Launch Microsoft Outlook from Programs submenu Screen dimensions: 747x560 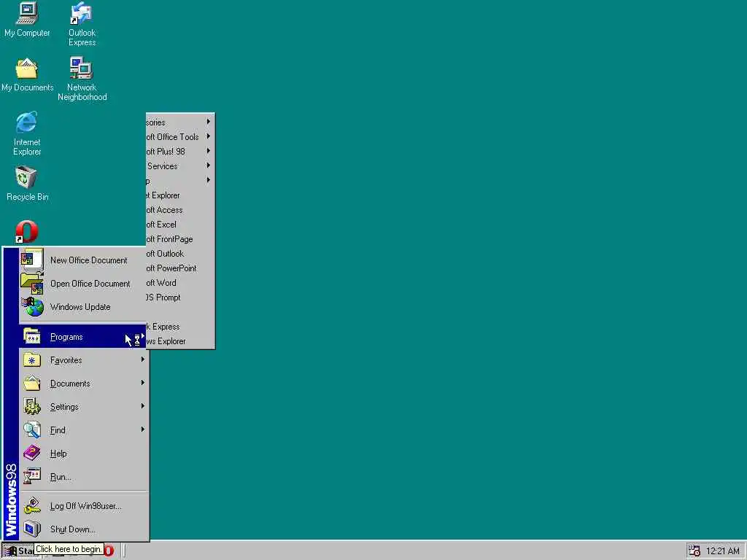(x=180, y=254)
